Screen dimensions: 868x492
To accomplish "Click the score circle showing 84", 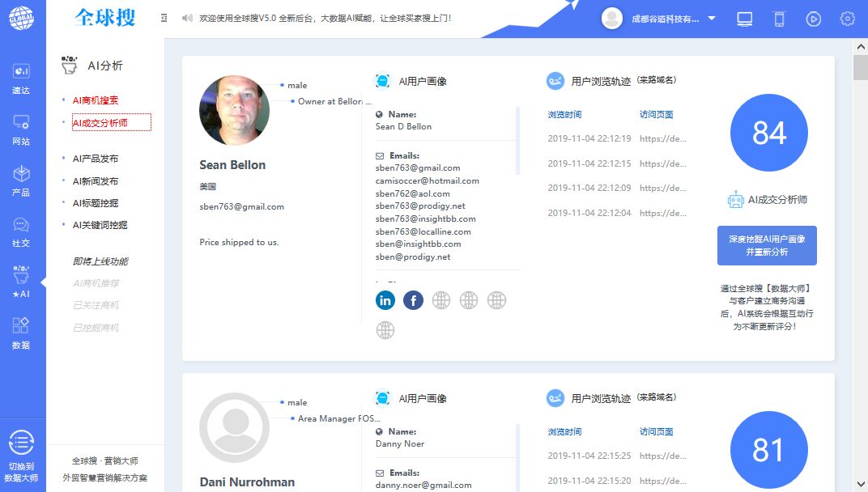I will pyautogui.click(x=768, y=133).
